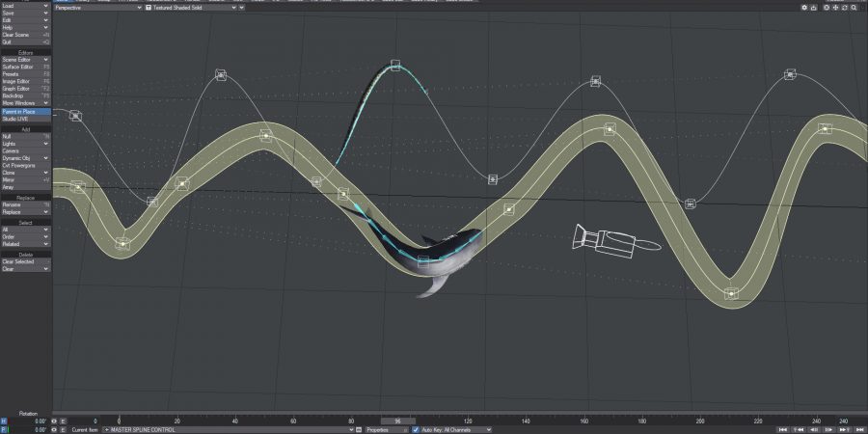Open the Scene Editor menu
Image resolution: width=868 pixels, height=434 pixels.
[25, 59]
